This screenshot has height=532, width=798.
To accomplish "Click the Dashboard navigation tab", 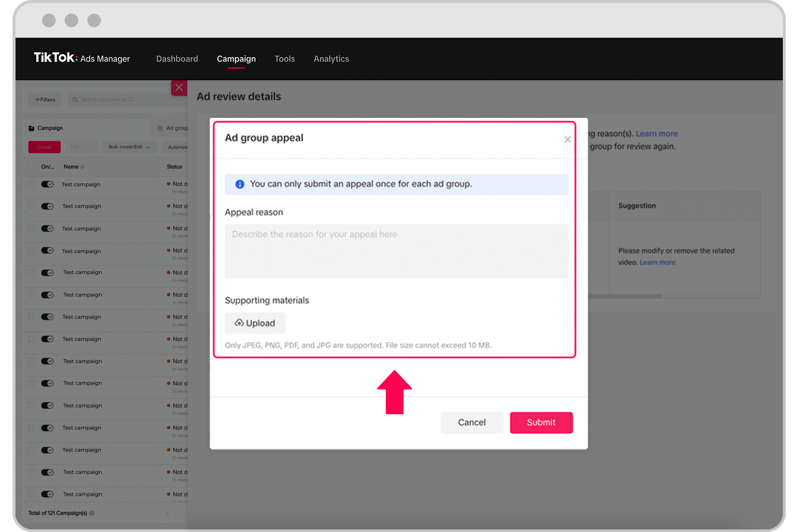I will (176, 59).
